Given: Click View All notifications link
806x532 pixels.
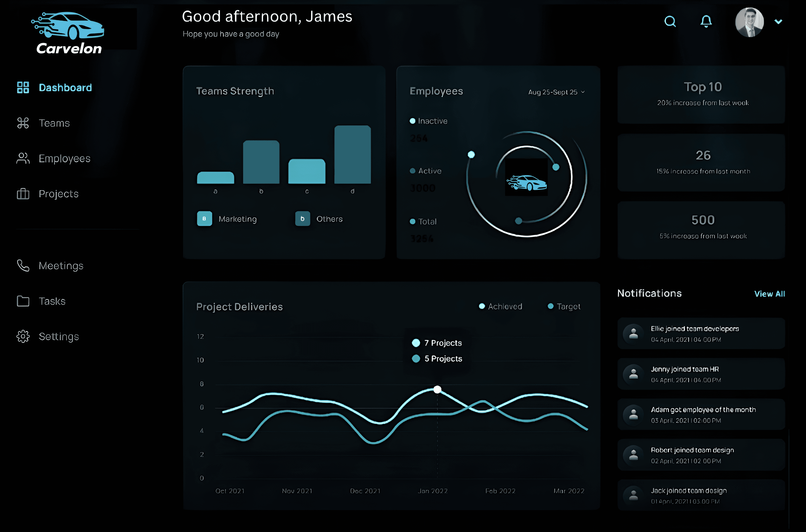Looking at the screenshot, I should pyautogui.click(x=769, y=294).
